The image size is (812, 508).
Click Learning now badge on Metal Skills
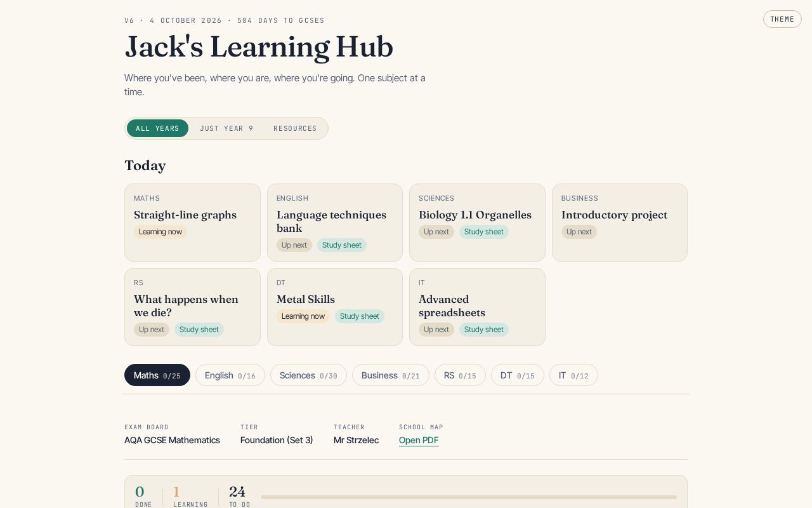click(x=303, y=316)
